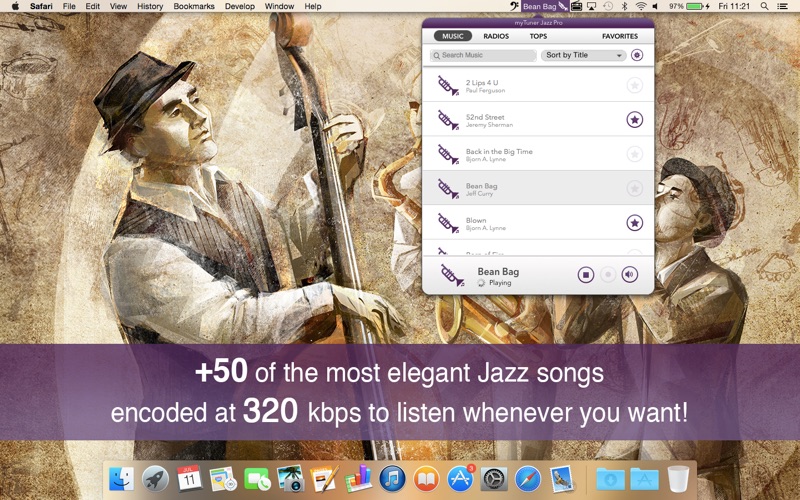Open volume control in player bar

[630, 275]
